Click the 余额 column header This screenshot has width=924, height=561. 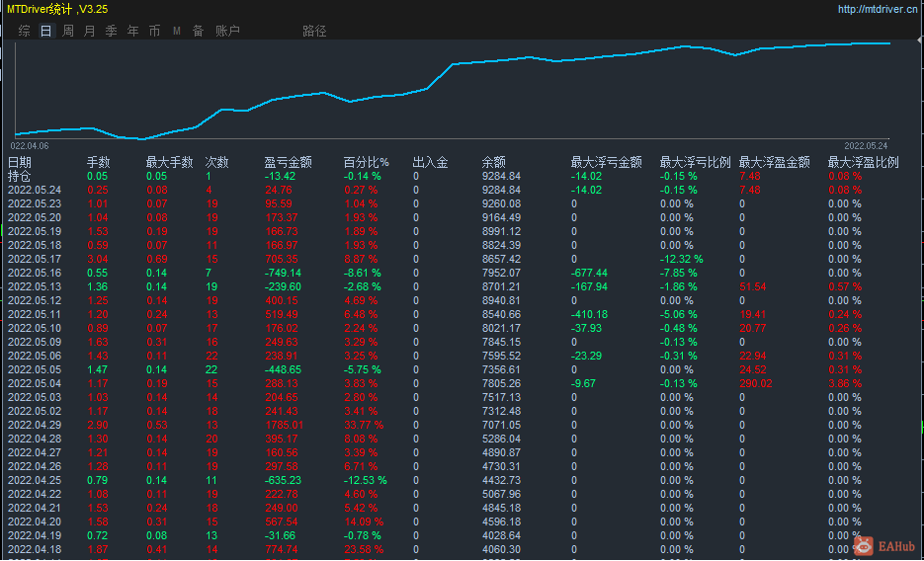[494, 162]
